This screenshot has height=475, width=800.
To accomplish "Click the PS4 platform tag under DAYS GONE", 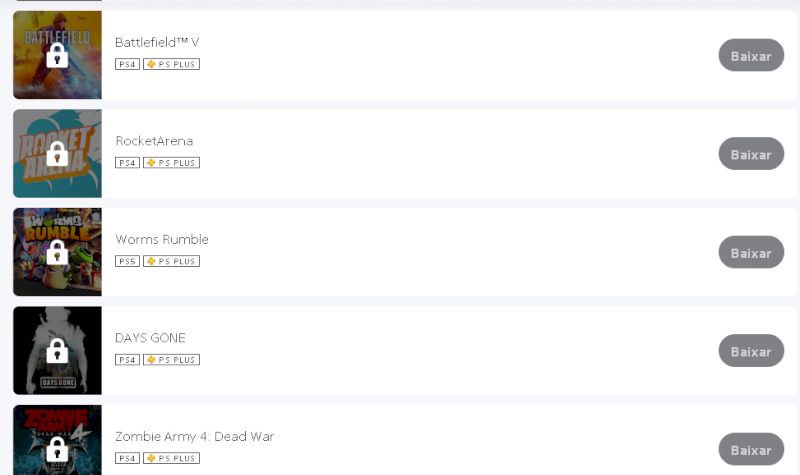I will tap(127, 360).
